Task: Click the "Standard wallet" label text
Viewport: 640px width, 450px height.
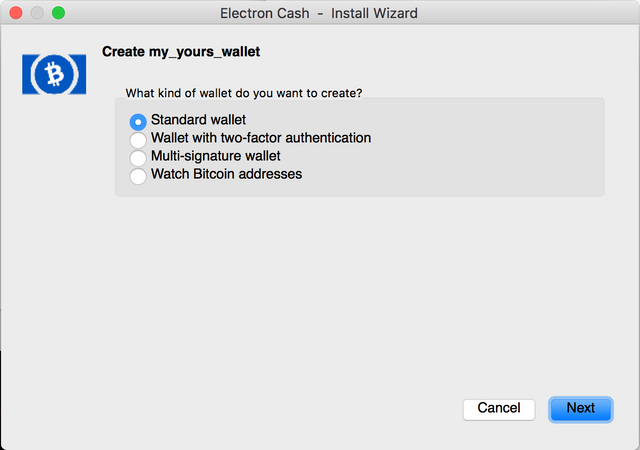Action: [198, 120]
